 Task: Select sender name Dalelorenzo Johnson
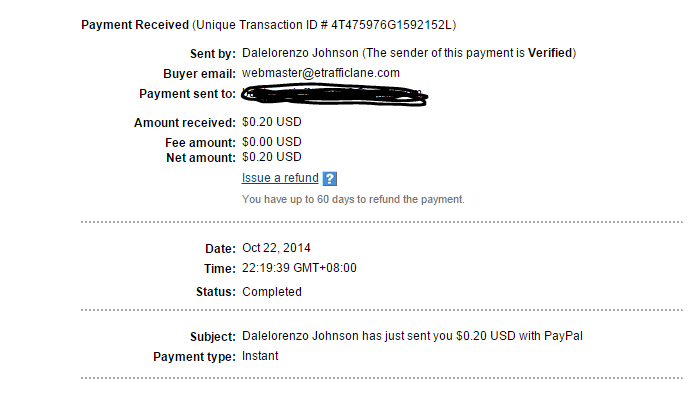tap(300, 53)
